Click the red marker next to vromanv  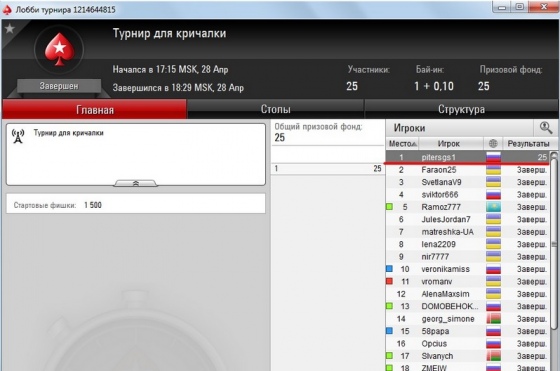(x=390, y=281)
